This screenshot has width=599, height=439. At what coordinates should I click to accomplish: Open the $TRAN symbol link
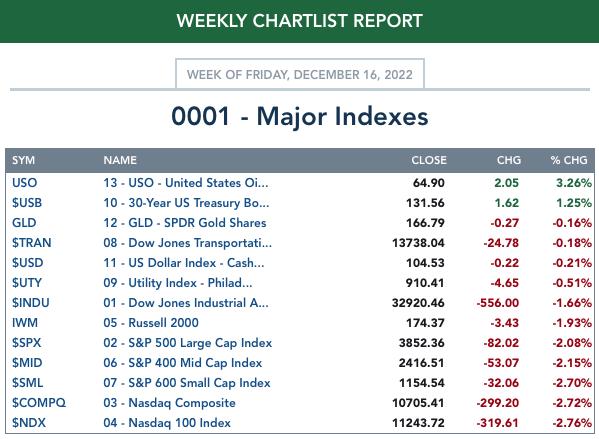coord(32,243)
